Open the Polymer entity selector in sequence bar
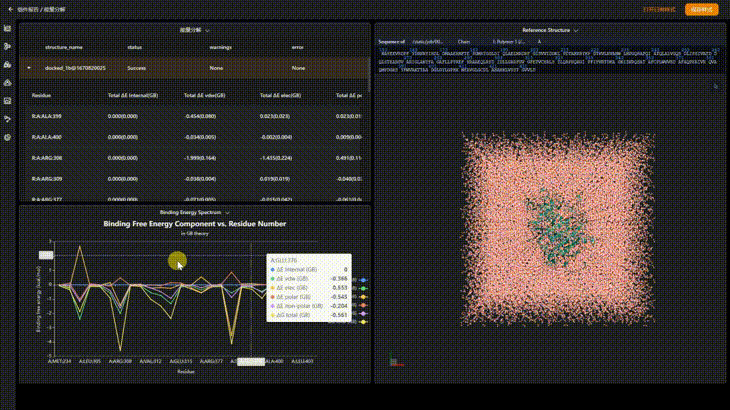Image resolution: width=730 pixels, height=410 pixels. point(509,42)
